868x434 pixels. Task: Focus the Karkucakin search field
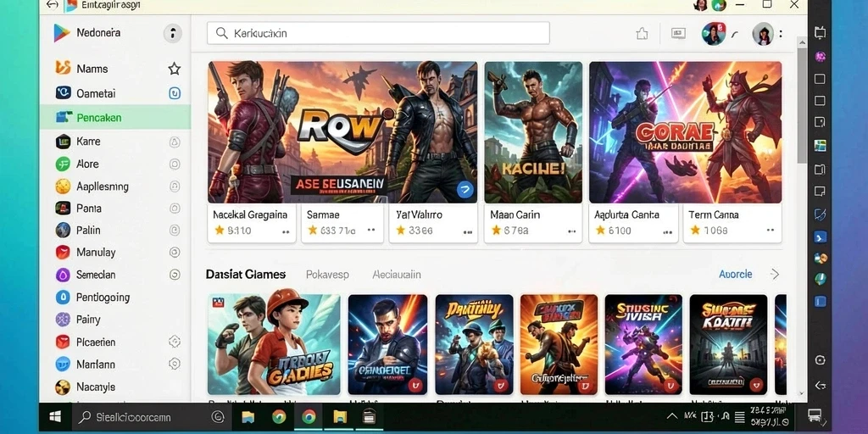point(378,33)
